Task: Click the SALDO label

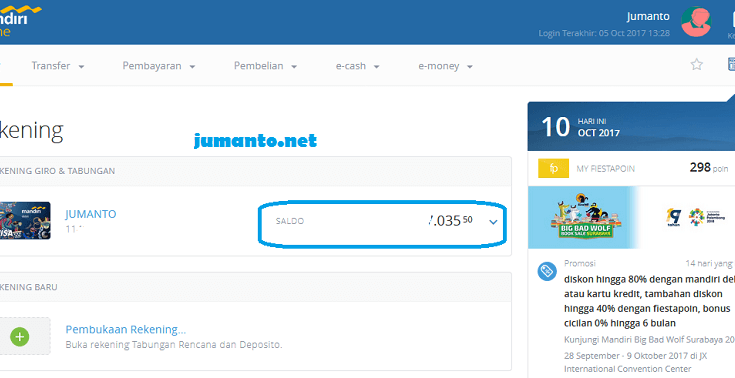Action: click(x=290, y=221)
